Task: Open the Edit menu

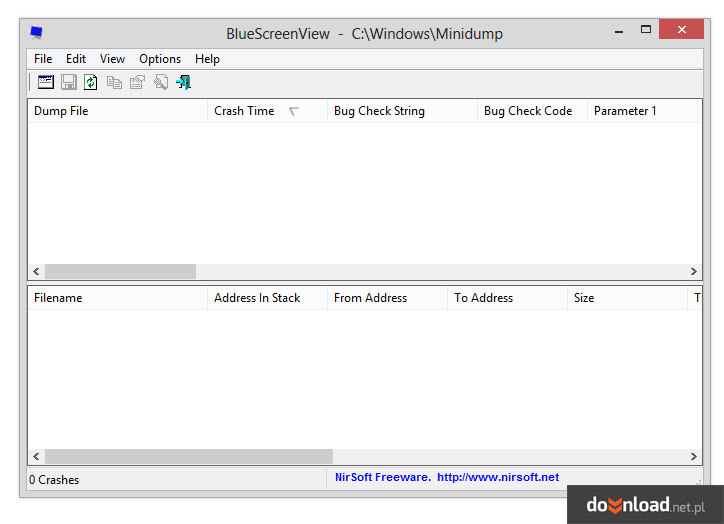Action: click(x=76, y=59)
